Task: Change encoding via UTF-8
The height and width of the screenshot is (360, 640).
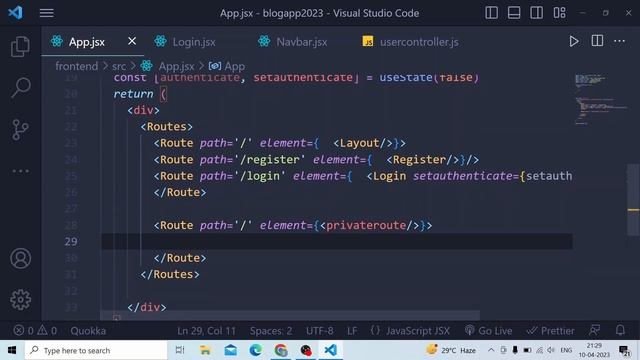Action: pyautogui.click(x=320, y=331)
